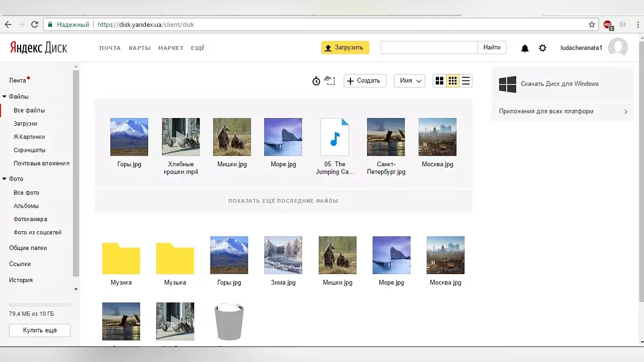Open Почта in the top menu
This screenshot has width=644, height=362.
[110, 48]
